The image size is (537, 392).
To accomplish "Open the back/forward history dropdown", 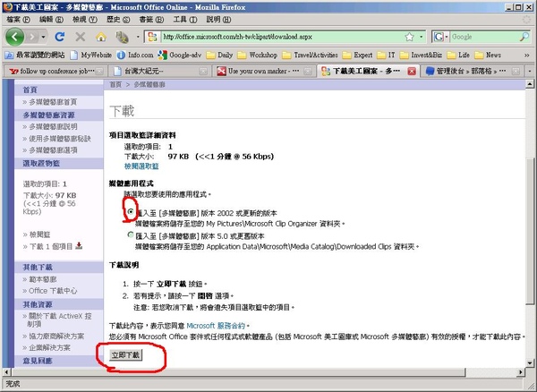I will pos(44,37).
